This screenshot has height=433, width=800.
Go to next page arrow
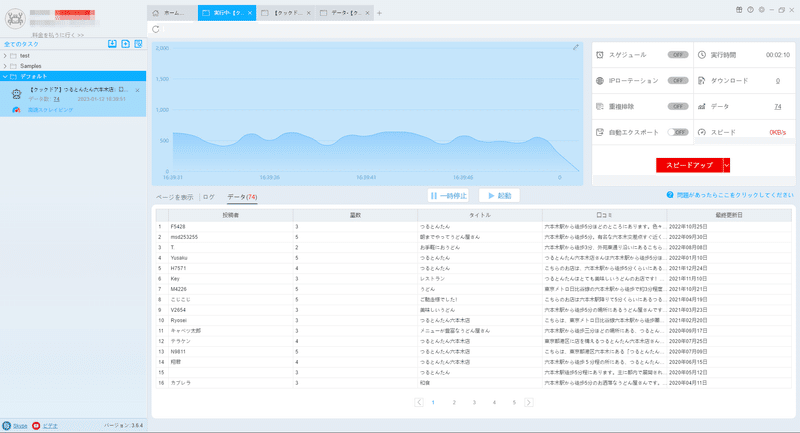tap(529, 402)
